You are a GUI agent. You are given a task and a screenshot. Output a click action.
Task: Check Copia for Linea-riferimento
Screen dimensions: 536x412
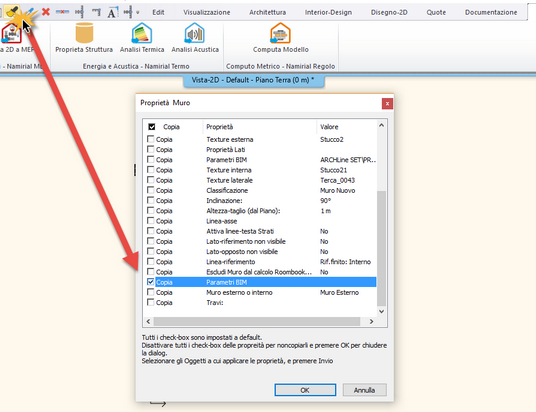150,261
